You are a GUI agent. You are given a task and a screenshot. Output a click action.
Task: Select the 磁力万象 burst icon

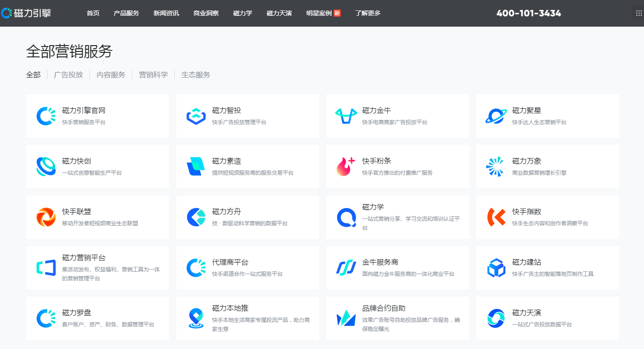coord(496,166)
